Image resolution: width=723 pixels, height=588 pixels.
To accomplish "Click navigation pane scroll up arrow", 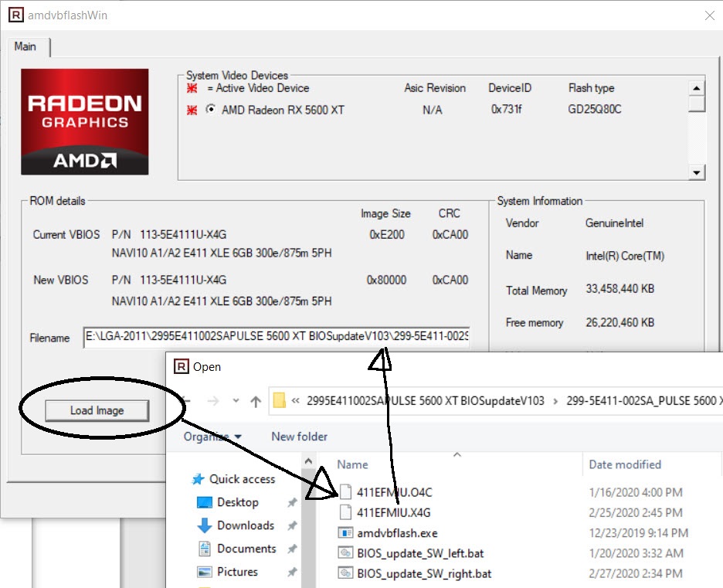I will [308, 461].
